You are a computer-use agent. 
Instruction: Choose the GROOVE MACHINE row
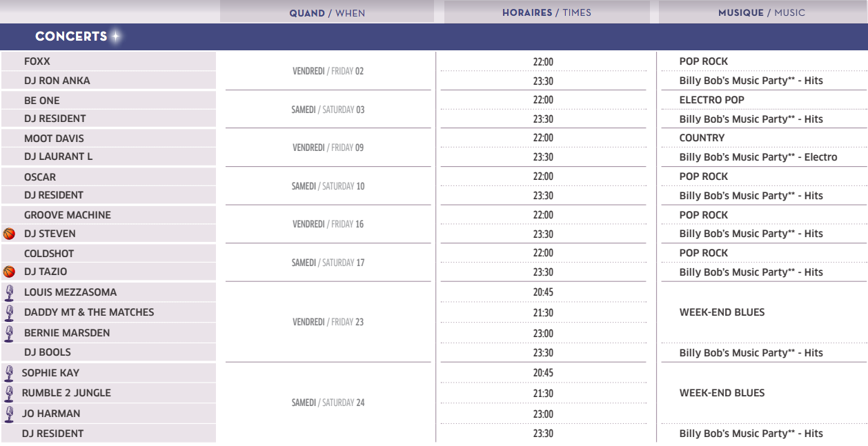pos(109,215)
